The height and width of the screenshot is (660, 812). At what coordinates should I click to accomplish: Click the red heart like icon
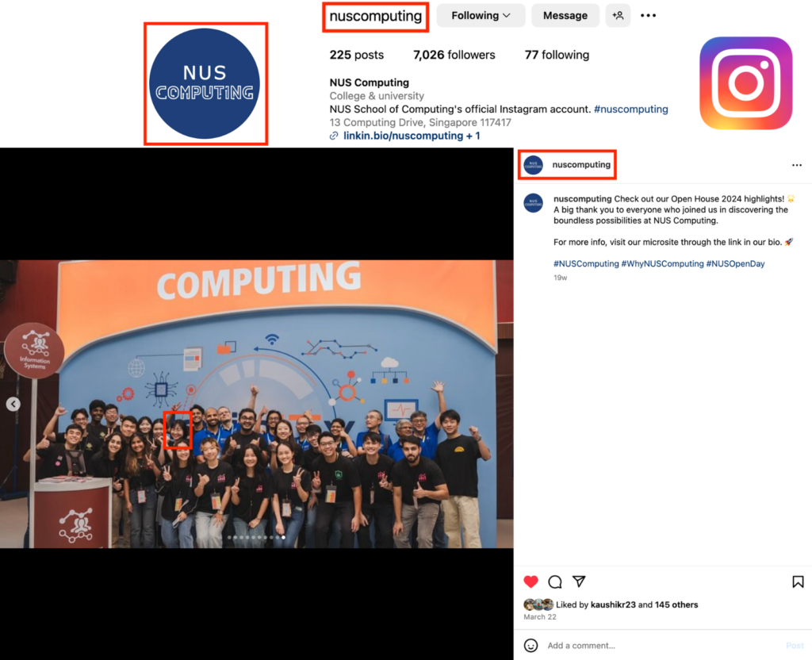pos(531,581)
